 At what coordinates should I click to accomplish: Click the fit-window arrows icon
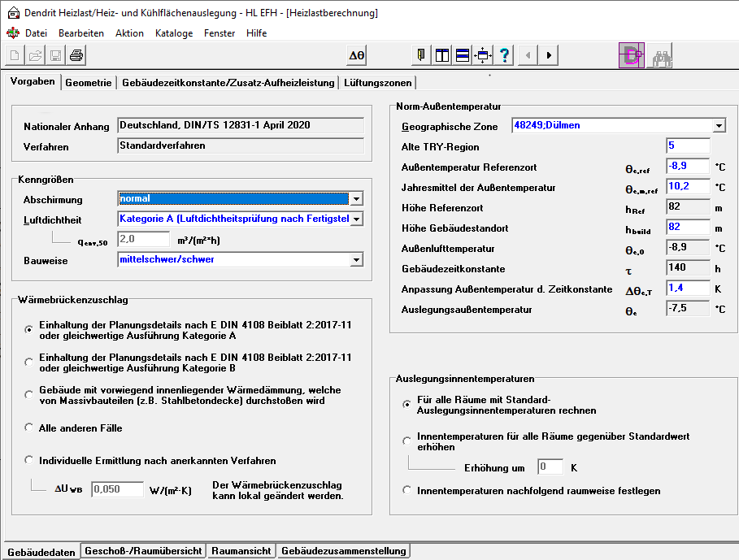(x=483, y=55)
